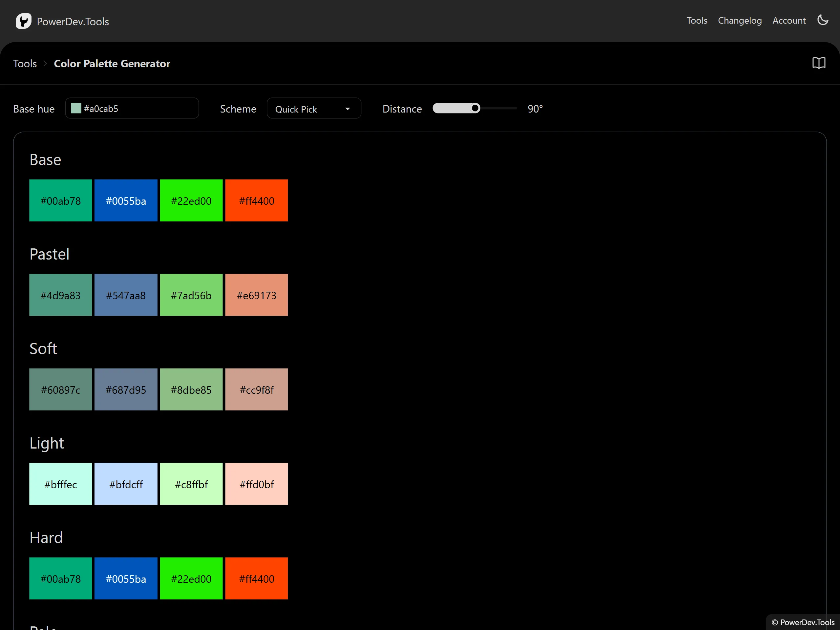Image resolution: width=840 pixels, height=630 pixels.
Task: Click the #0055ba blue color swatch
Action: [x=126, y=200]
